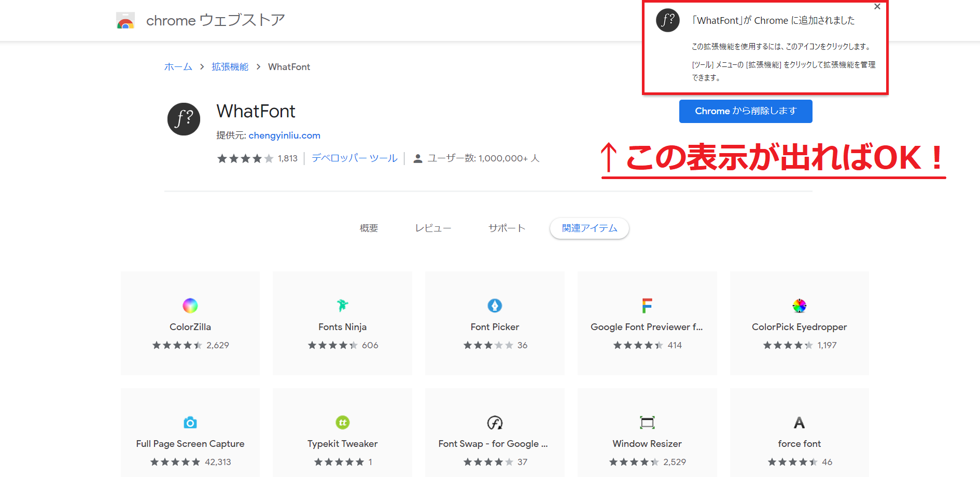Select the Font Picker extension icon
Screen dimensions: 980x477
point(495,306)
